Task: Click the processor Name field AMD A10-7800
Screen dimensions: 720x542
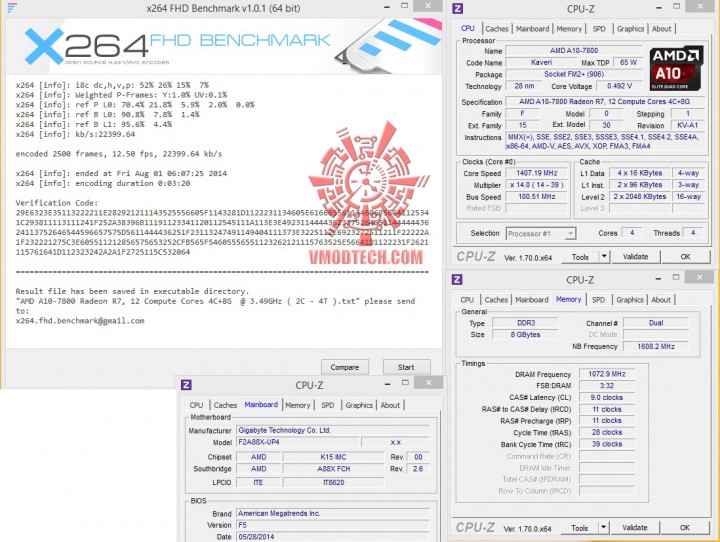Action: (x=574, y=51)
